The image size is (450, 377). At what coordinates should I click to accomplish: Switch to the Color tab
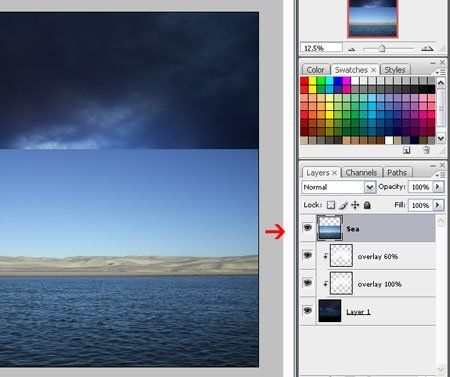coord(315,70)
